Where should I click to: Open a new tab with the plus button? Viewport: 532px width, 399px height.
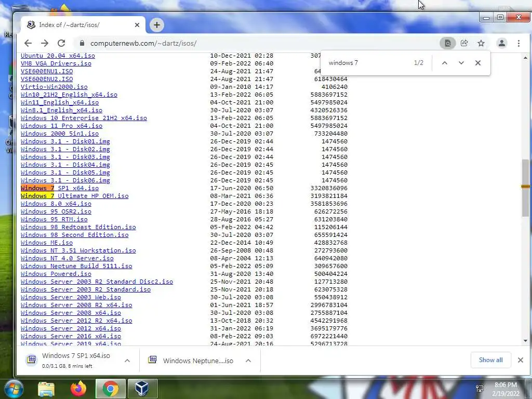(157, 25)
